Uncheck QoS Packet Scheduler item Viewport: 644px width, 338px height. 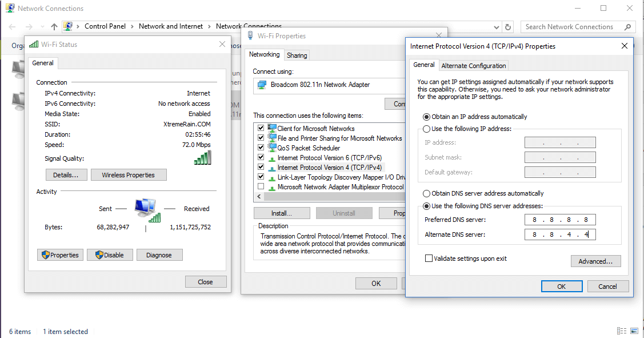261,148
